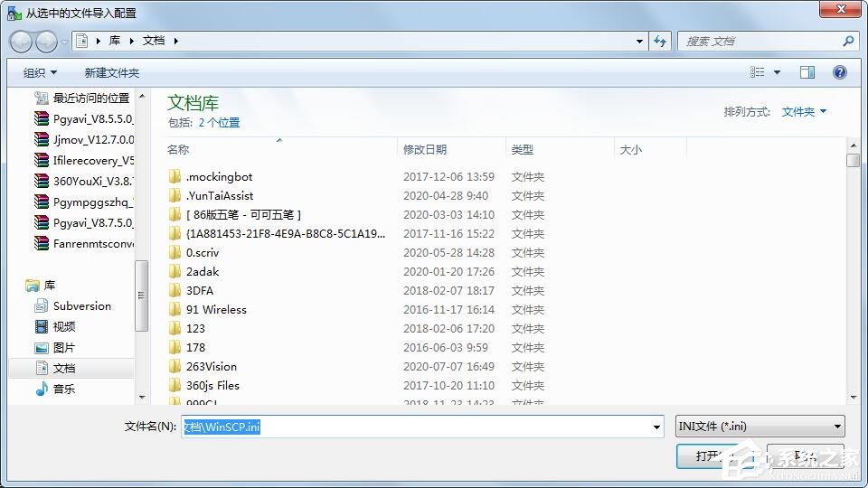Open the 音乐 library in sidebar
The width and height of the screenshot is (868, 488).
point(63,389)
